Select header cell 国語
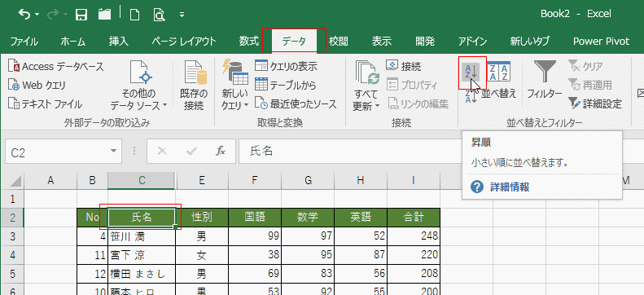 255,218
